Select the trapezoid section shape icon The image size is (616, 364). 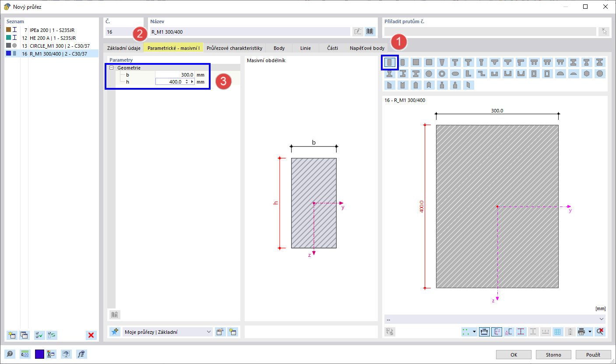(442, 62)
